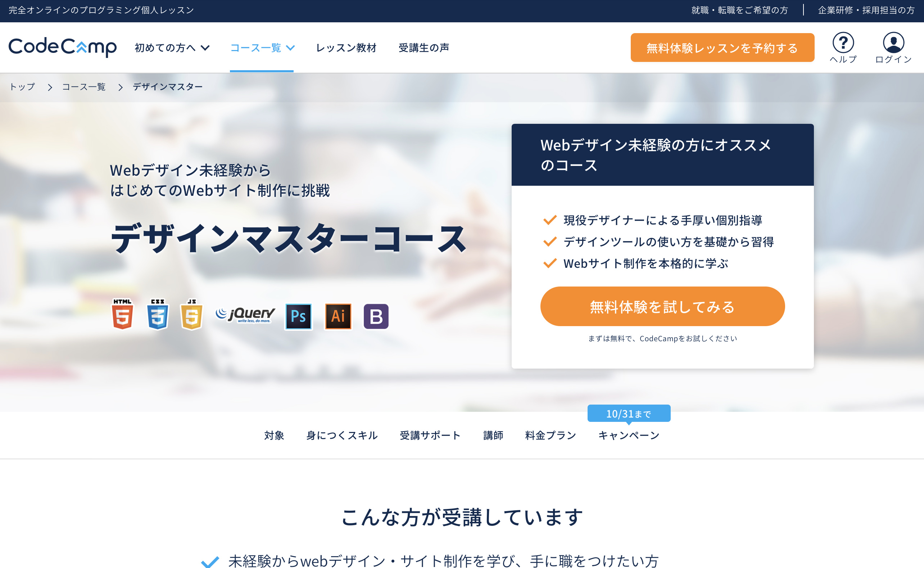Expand the コース一覧 dropdown menu

point(262,48)
